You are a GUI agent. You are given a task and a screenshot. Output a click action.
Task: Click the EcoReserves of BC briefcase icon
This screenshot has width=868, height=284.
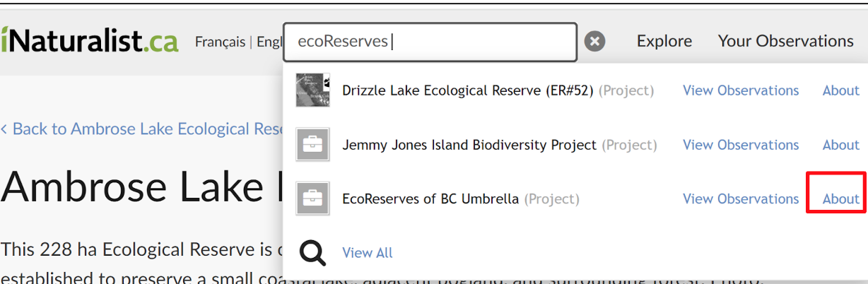[x=313, y=199]
